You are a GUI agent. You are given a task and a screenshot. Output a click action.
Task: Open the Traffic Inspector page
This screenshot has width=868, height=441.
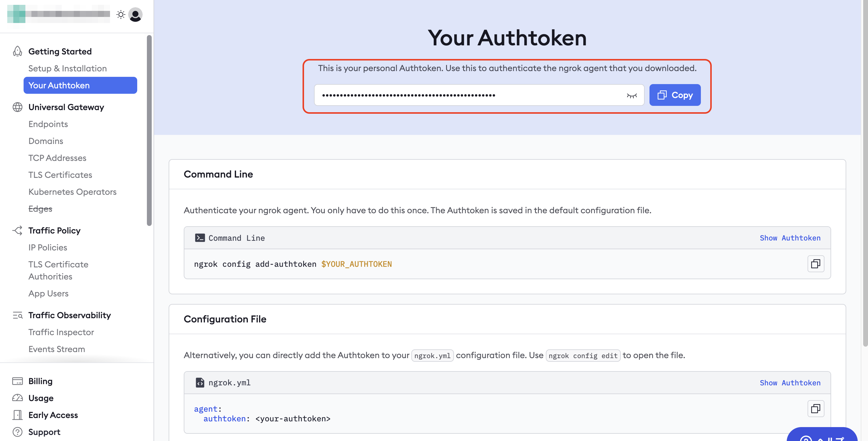tap(61, 332)
